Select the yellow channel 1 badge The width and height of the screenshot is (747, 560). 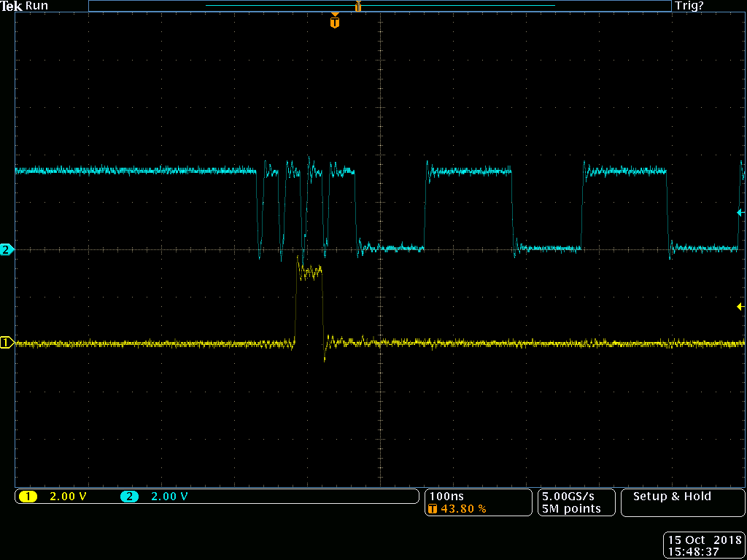(x=28, y=497)
